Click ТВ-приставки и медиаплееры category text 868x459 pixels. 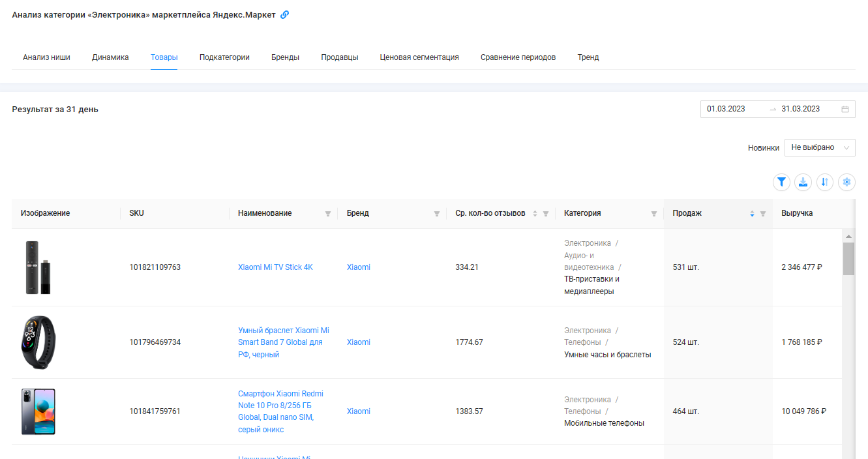click(x=591, y=286)
